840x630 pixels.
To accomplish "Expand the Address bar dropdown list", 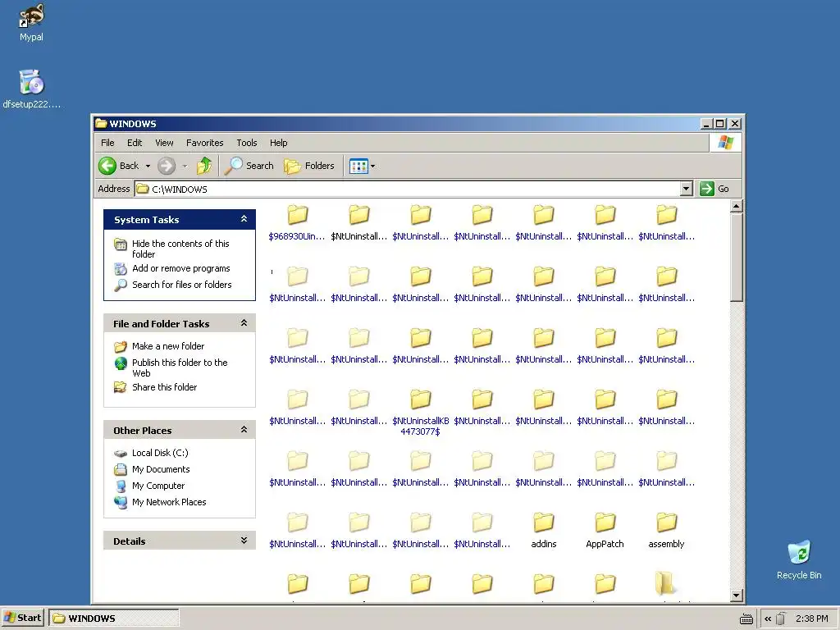I will pyautogui.click(x=687, y=189).
